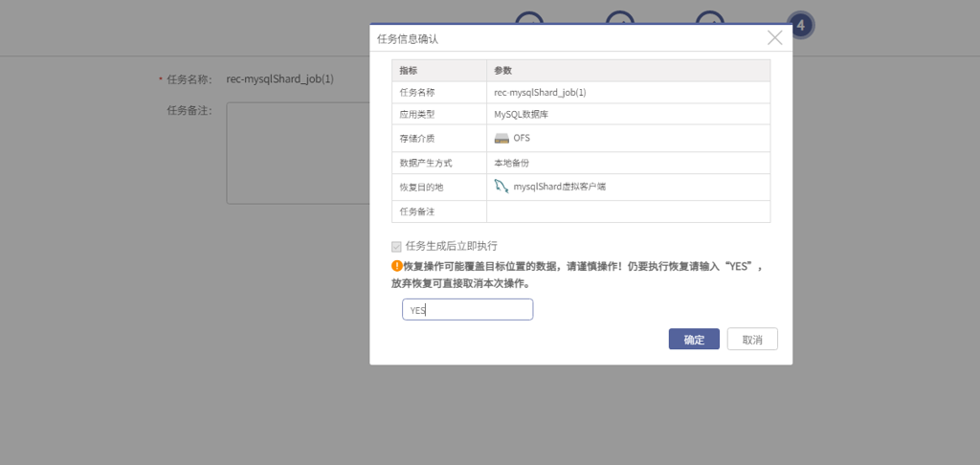Click the 任务备注 textarea in background page
980x465 pixels.
299,153
